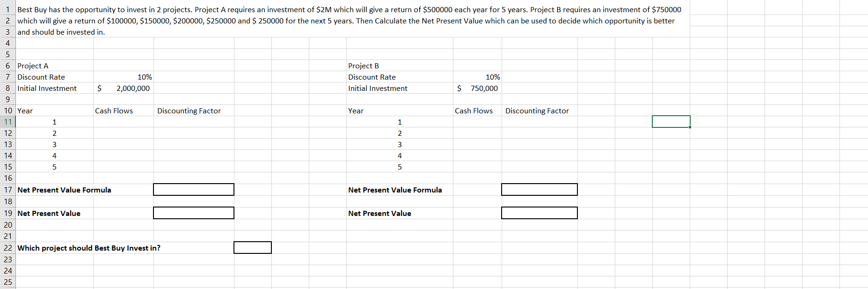Click Project A Year header cell
The width and height of the screenshot is (868, 289).
pos(55,111)
